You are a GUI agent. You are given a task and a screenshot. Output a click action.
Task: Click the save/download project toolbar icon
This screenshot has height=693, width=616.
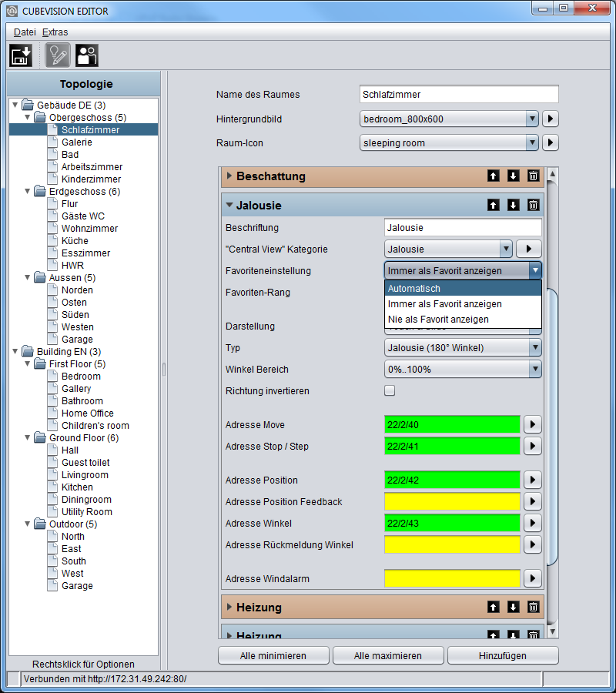point(21,55)
